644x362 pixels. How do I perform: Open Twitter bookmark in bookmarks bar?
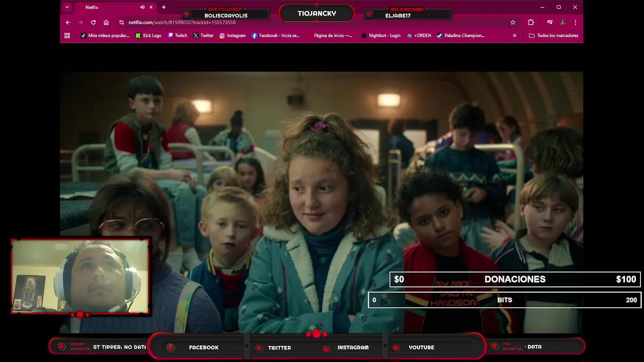pos(203,35)
